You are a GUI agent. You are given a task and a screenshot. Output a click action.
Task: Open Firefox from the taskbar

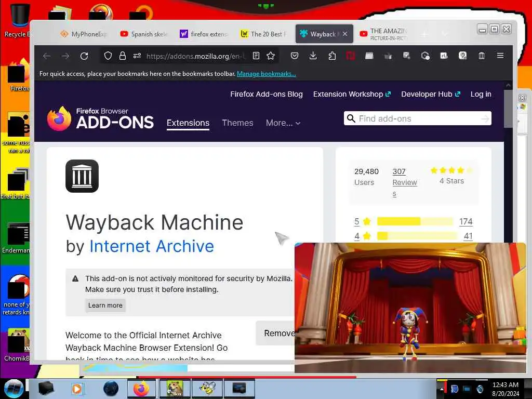[x=141, y=389]
